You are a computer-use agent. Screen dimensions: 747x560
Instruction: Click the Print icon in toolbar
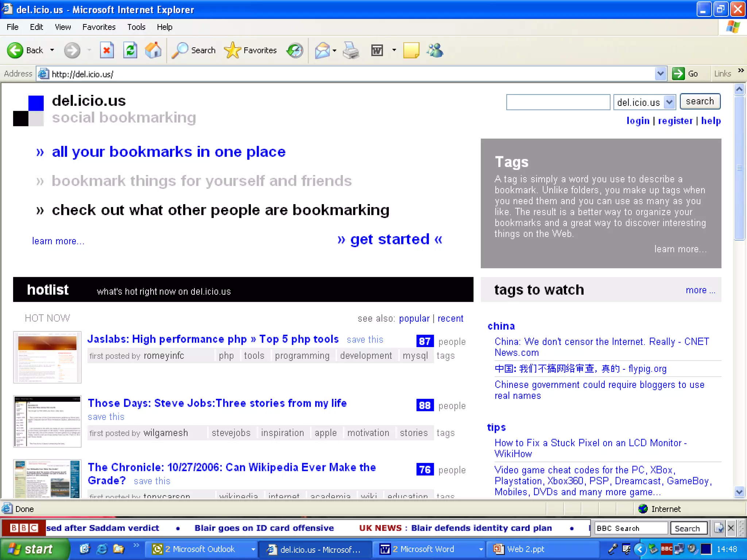click(x=351, y=50)
